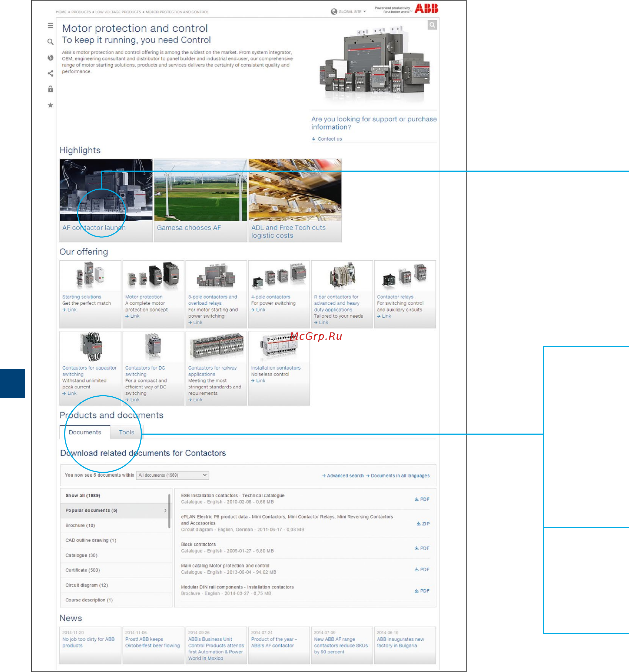Download ZIP of ePLAN Electric P8 product data
This screenshot has width=629, height=672.
click(423, 523)
